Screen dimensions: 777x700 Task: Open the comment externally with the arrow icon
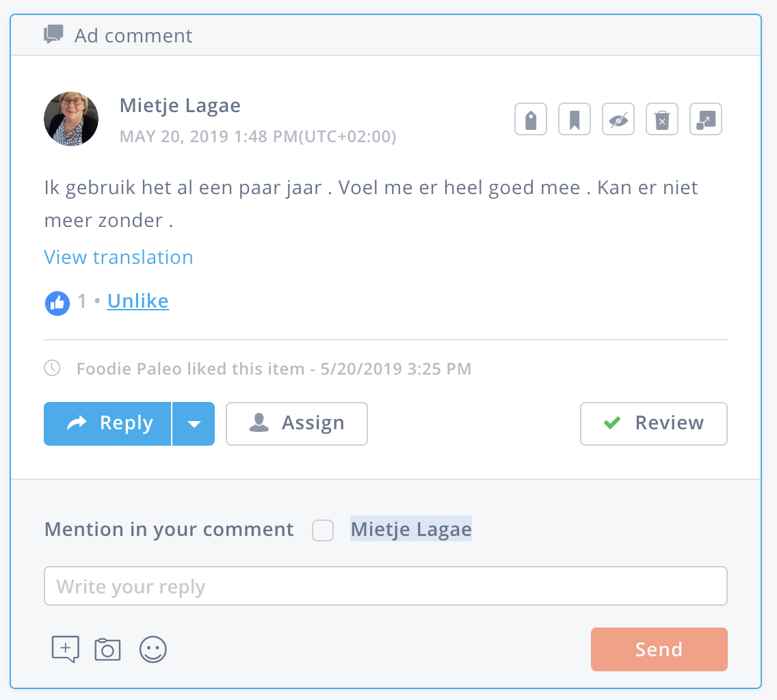[x=706, y=120]
